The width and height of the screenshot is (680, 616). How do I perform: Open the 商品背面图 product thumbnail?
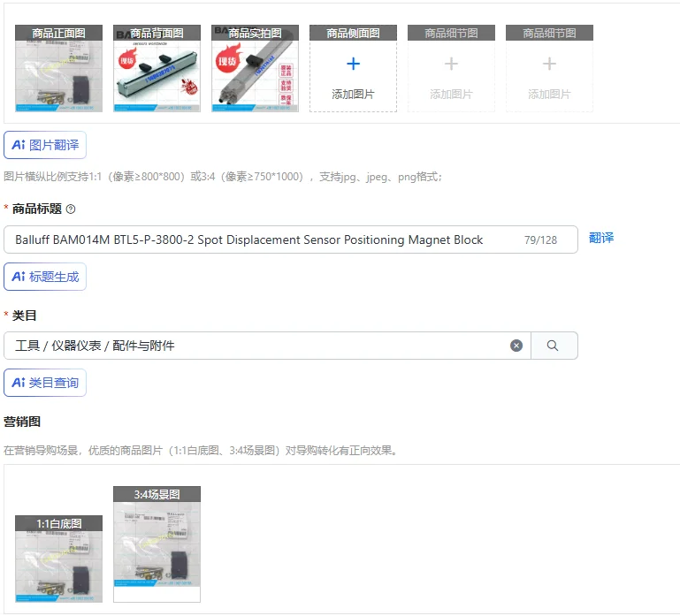157,68
